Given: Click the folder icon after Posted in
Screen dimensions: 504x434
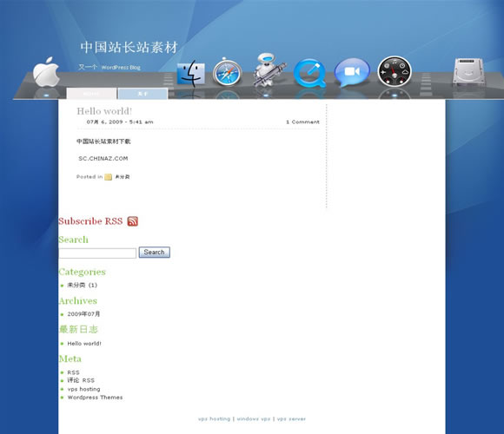Looking at the screenshot, I should 108,177.
